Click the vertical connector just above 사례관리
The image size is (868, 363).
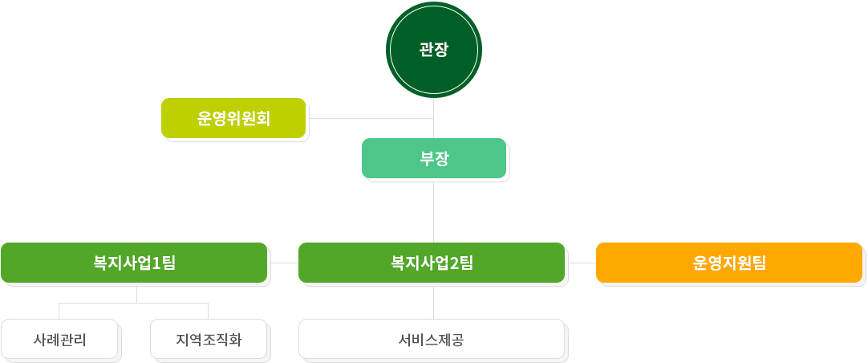pyautogui.click(x=60, y=312)
